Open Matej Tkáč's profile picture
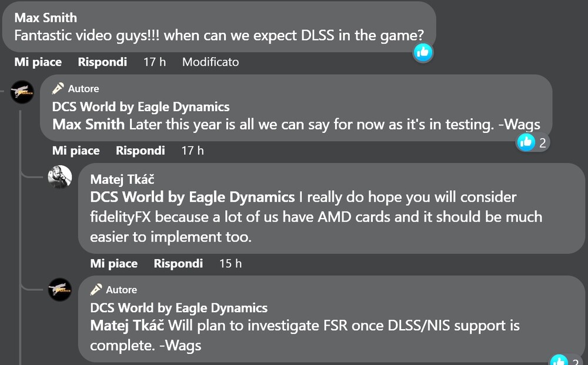This screenshot has width=588, height=365. [60, 177]
